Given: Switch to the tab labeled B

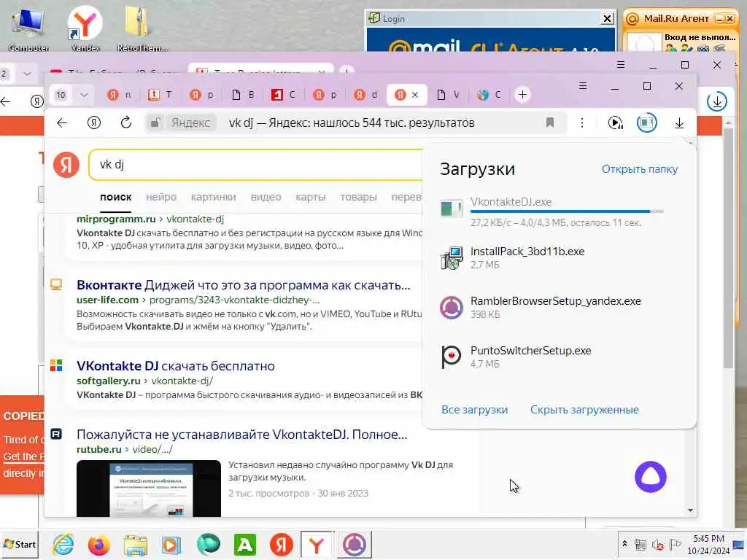Looking at the screenshot, I should point(242,95).
